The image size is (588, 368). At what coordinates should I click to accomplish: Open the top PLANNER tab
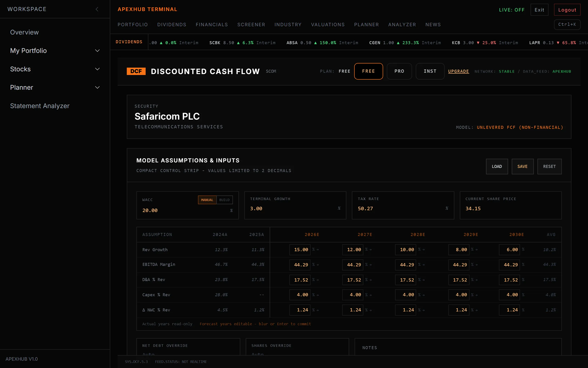(x=366, y=25)
